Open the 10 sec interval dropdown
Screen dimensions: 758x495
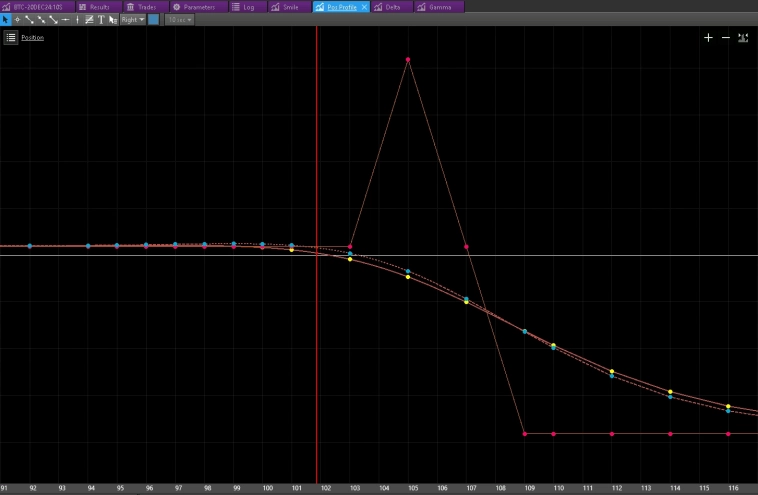179,19
